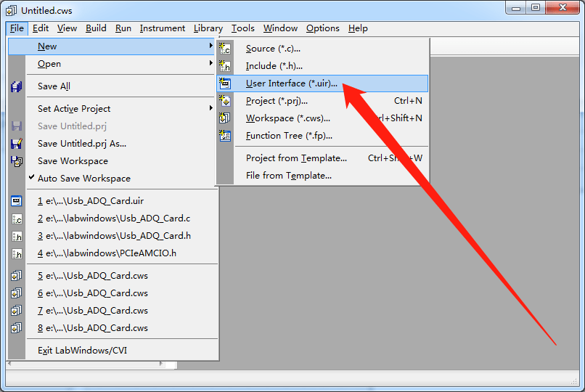Open recent file PCIeAMCIO.h

pos(107,253)
